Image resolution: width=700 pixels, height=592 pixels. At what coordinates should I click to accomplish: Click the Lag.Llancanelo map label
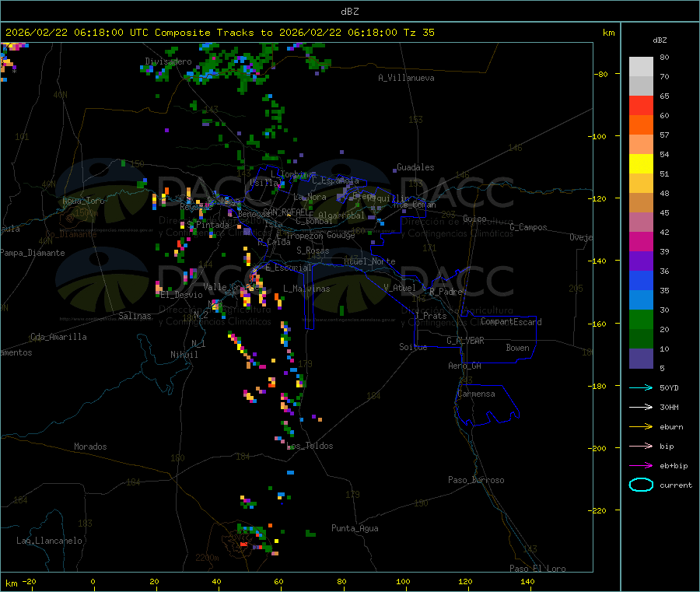pyautogui.click(x=50, y=541)
